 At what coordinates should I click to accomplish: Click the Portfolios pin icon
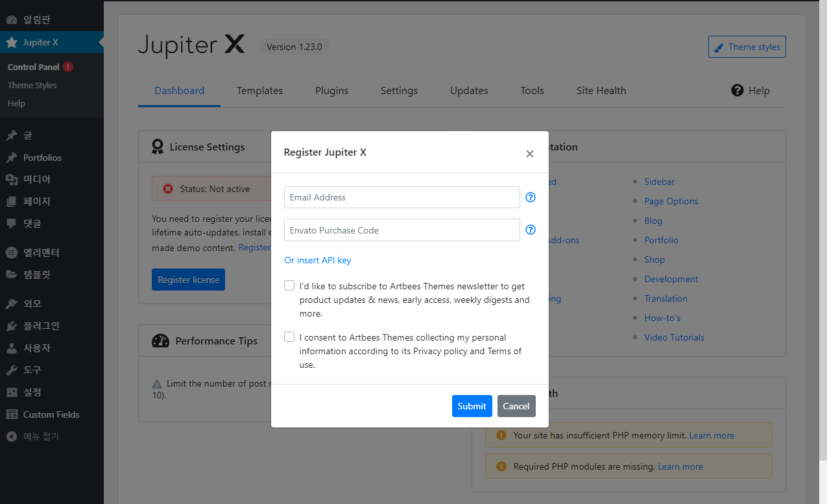(x=12, y=158)
